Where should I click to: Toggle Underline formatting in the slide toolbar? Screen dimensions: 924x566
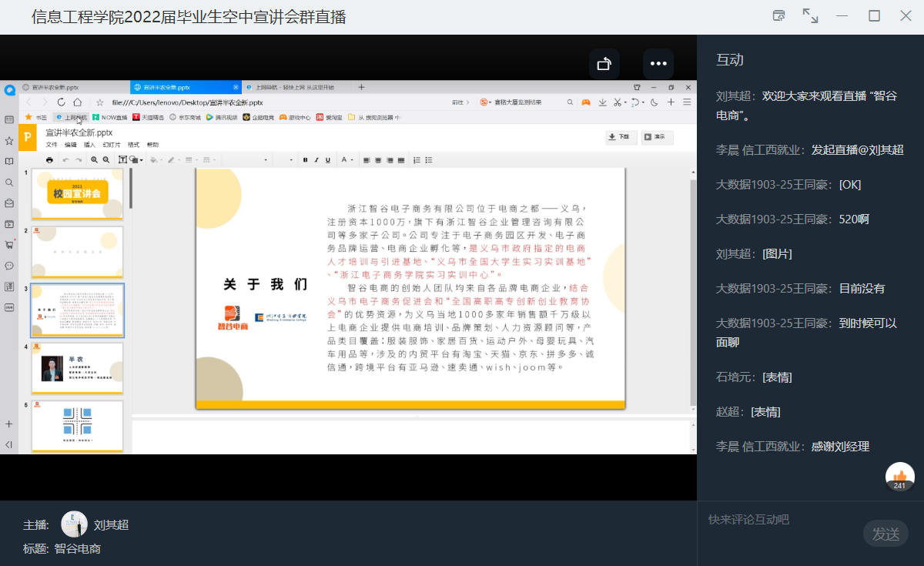coord(327,160)
